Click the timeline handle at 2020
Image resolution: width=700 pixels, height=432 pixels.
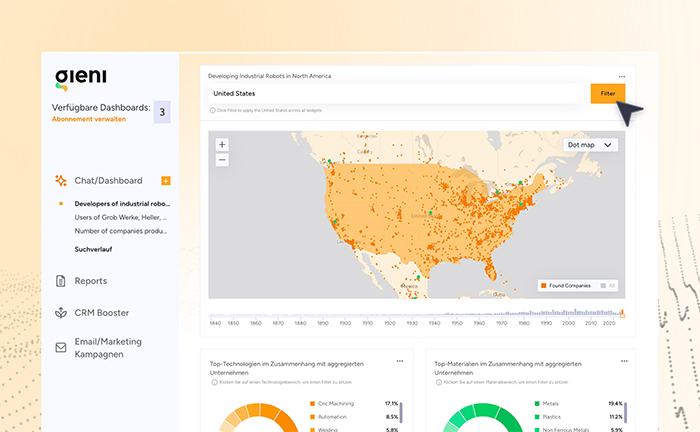tap(622, 314)
